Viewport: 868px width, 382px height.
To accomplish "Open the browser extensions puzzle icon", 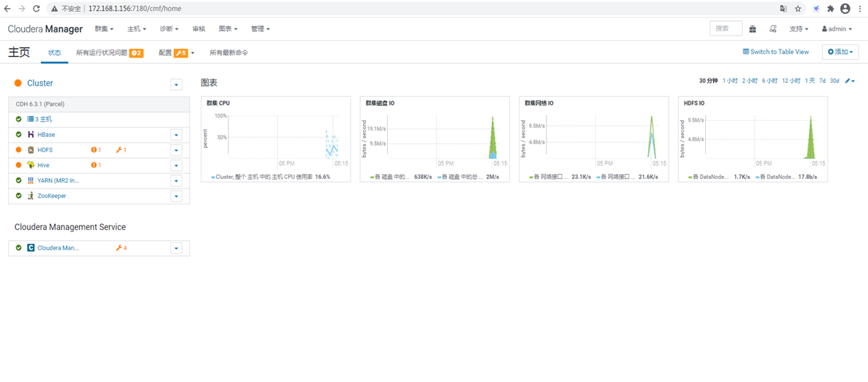I will click(x=830, y=9).
